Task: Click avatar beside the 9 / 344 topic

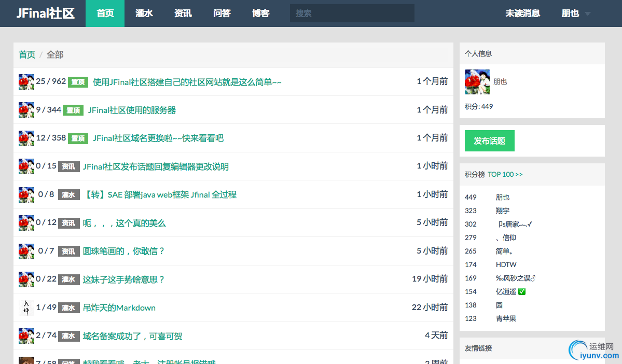Action: (26, 110)
